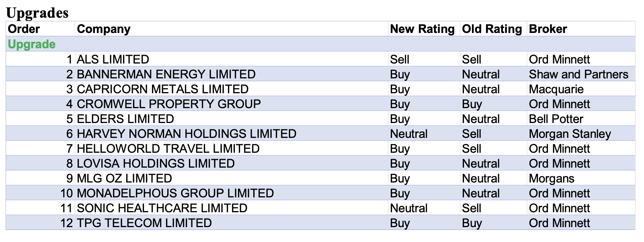Click the Order column header
The height and width of the screenshot is (242, 644).
click(24, 29)
